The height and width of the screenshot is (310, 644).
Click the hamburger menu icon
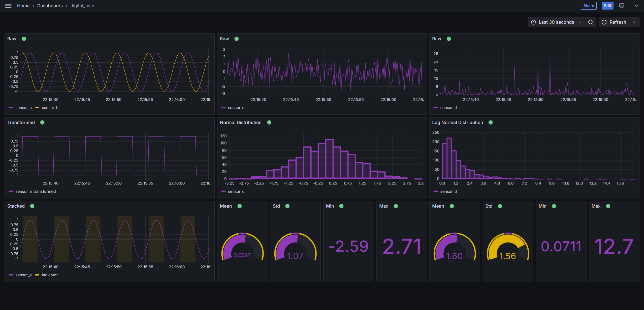(8, 6)
